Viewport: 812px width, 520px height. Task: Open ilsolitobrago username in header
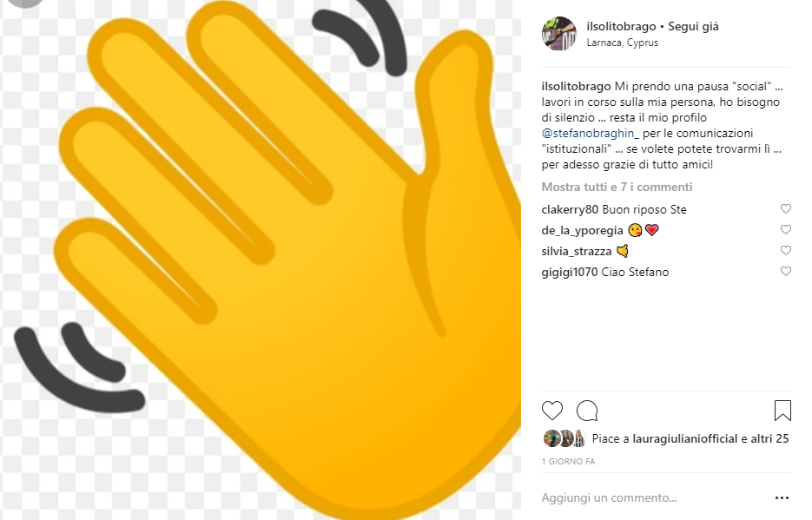[x=621, y=26]
